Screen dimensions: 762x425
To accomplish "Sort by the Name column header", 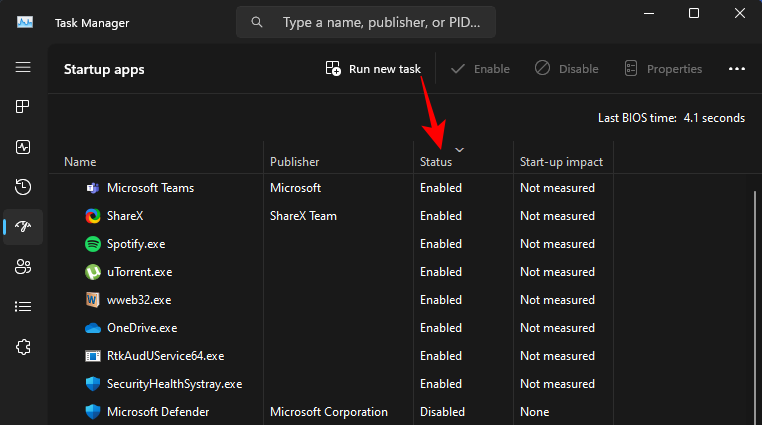I will point(80,162).
